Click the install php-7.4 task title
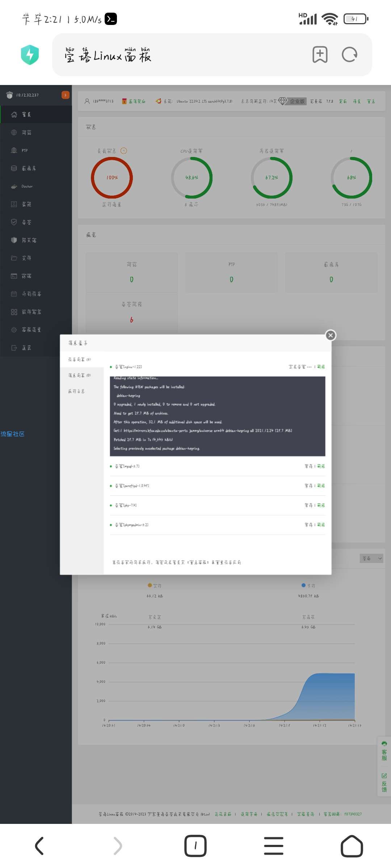 [x=126, y=505]
